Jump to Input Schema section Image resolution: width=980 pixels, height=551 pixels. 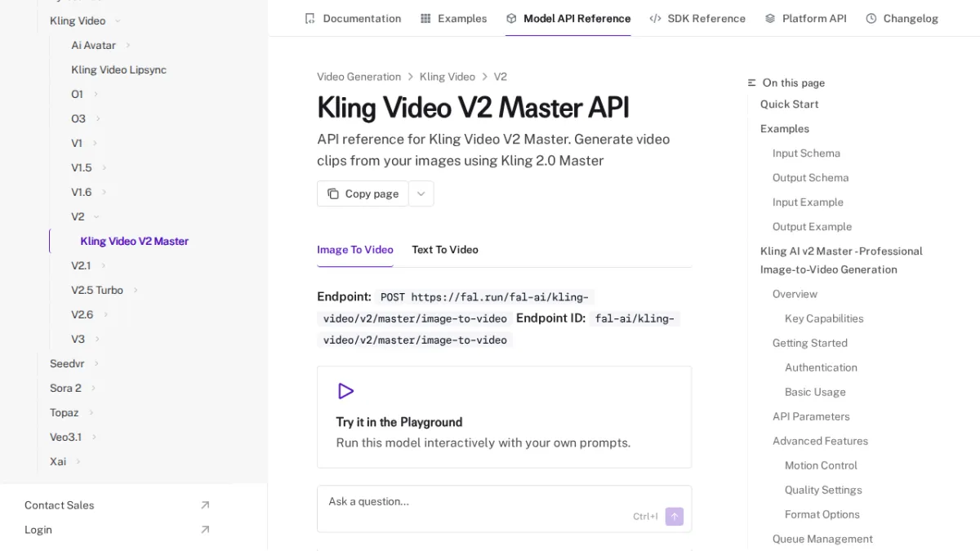806,153
